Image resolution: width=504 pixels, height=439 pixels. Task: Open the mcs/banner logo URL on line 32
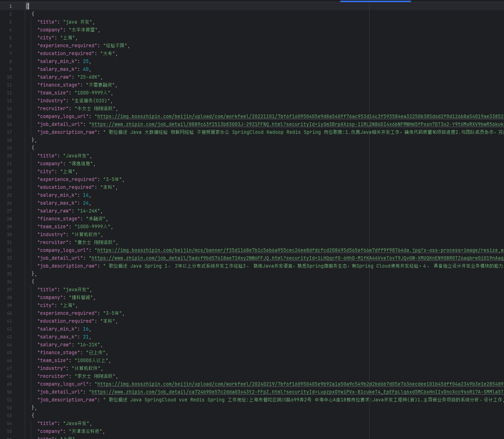pyautogui.click(x=300, y=250)
